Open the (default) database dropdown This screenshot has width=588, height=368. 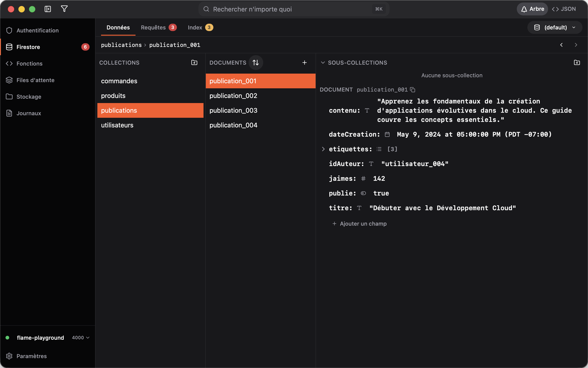tap(555, 28)
